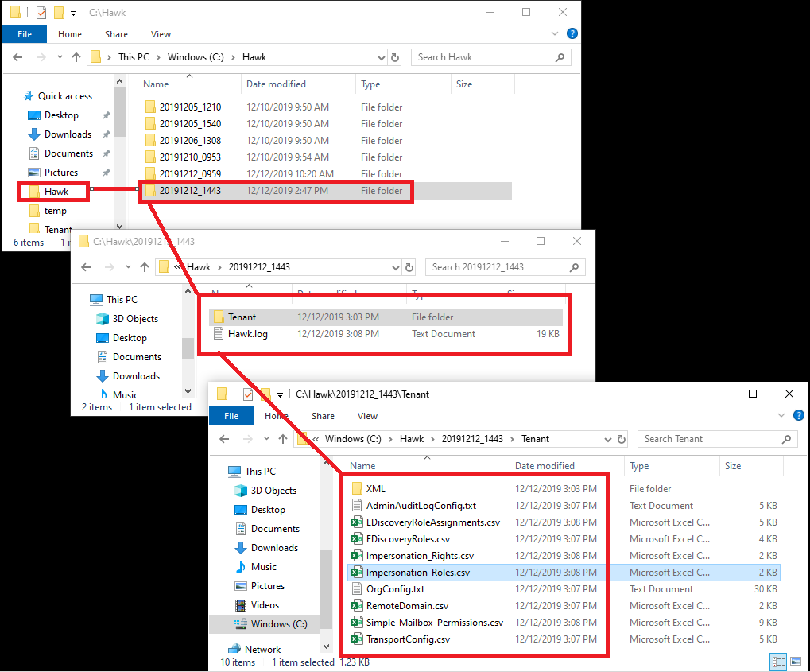The width and height of the screenshot is (810, 672).
Task: Refresh the Tenant folder view
Action: click(x=622, y=439)
